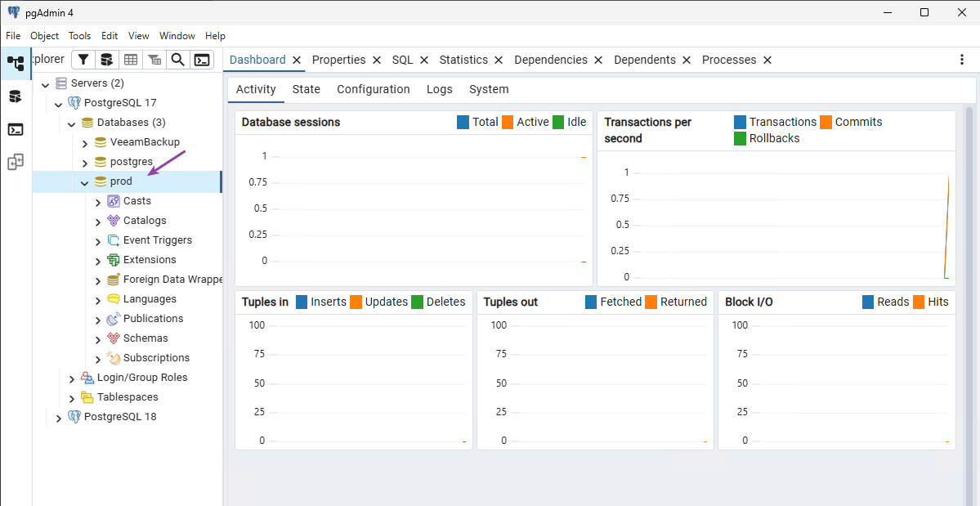
Task: Click the Casts node icon
Action: pyautogui.click(x=113, y=201)
